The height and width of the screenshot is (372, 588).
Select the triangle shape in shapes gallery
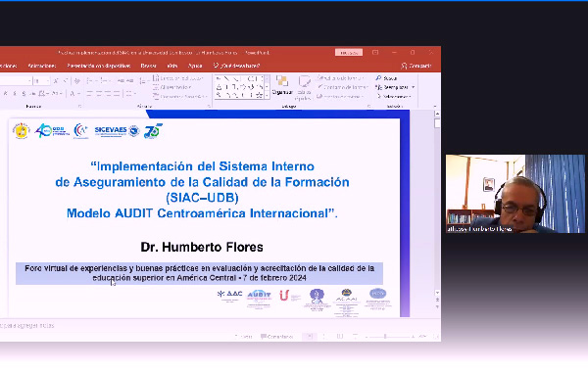(219, 87)
